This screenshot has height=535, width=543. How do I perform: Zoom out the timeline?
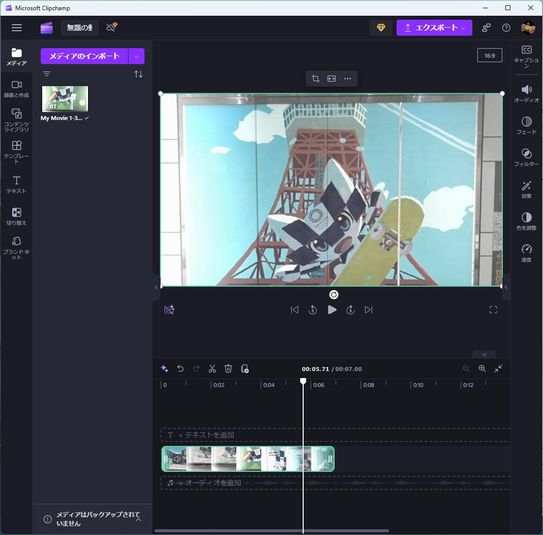coord(466,369)
